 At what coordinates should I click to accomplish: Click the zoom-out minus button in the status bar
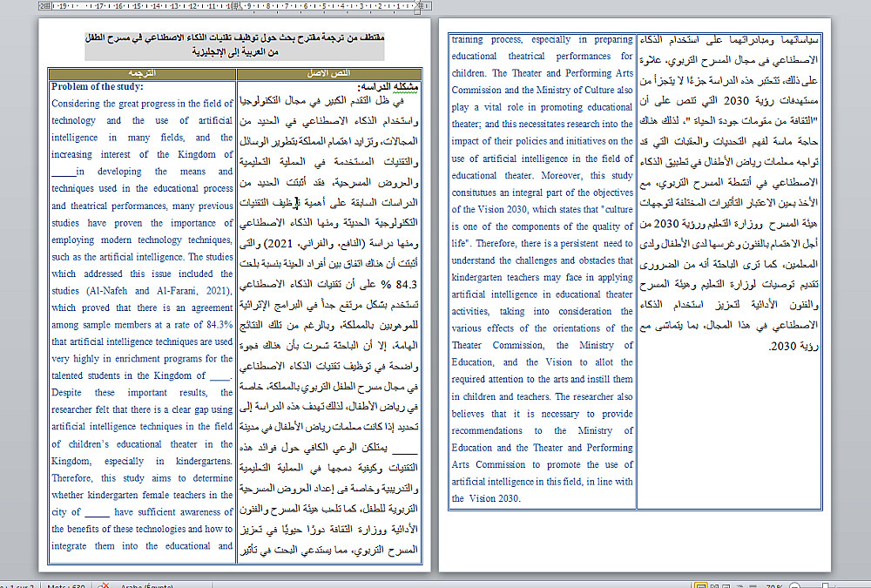tap(795, 585)
